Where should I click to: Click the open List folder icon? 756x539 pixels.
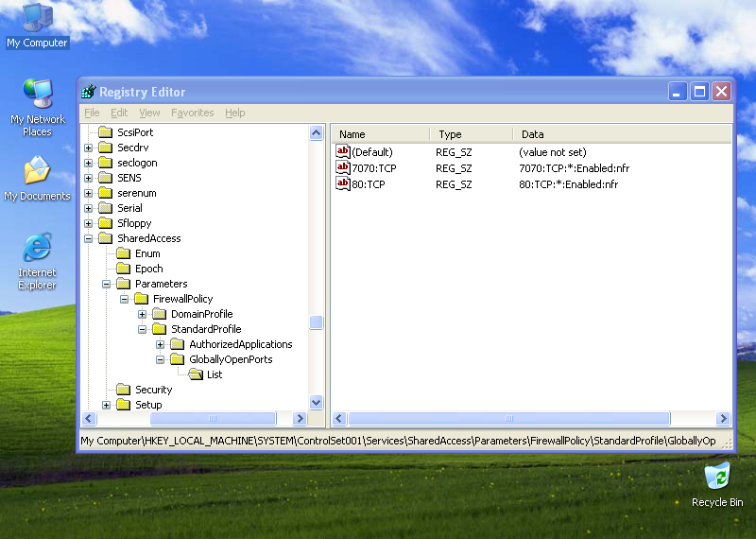point(196,374)
